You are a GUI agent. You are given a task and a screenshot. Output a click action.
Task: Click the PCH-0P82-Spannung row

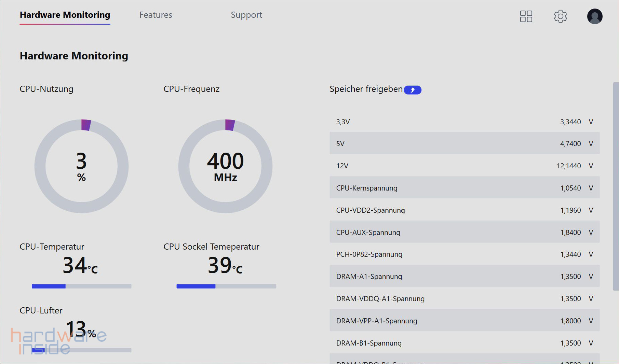tap(464, 254)
